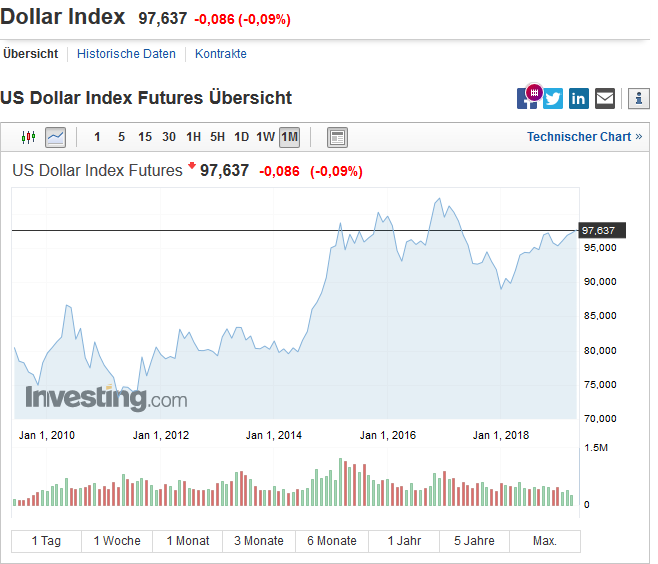
Task: Open the Technischer Chart link
Action: [x=585, y=137]
